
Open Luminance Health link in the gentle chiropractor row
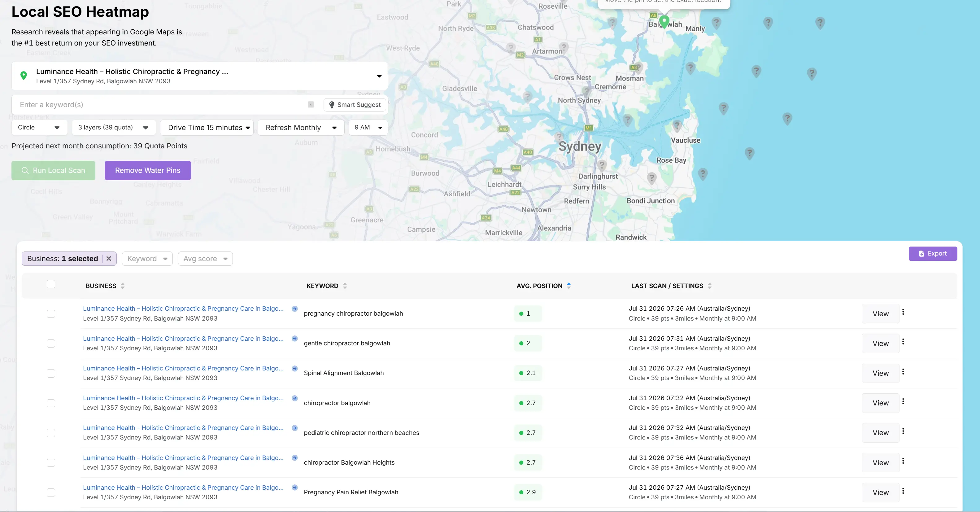point(183,339)
